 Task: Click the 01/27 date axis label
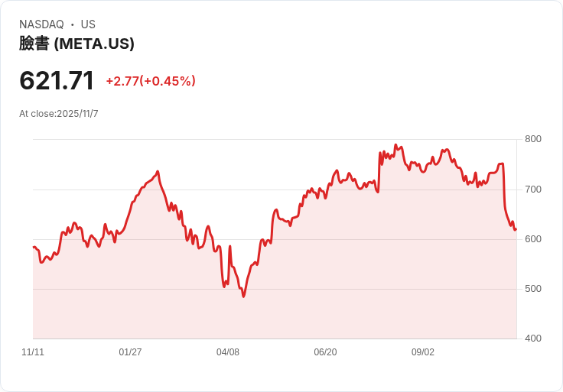pyautogui.click(x=130, y=352)
